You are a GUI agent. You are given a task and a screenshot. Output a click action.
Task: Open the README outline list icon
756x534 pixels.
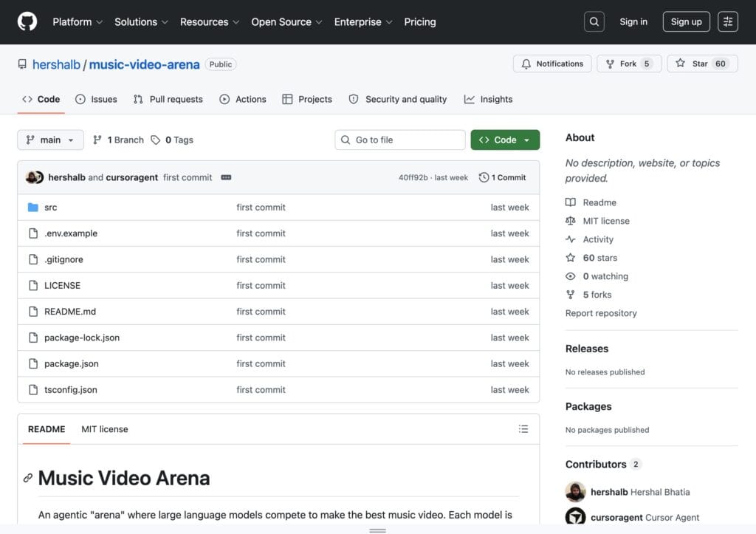coord(523,429)
